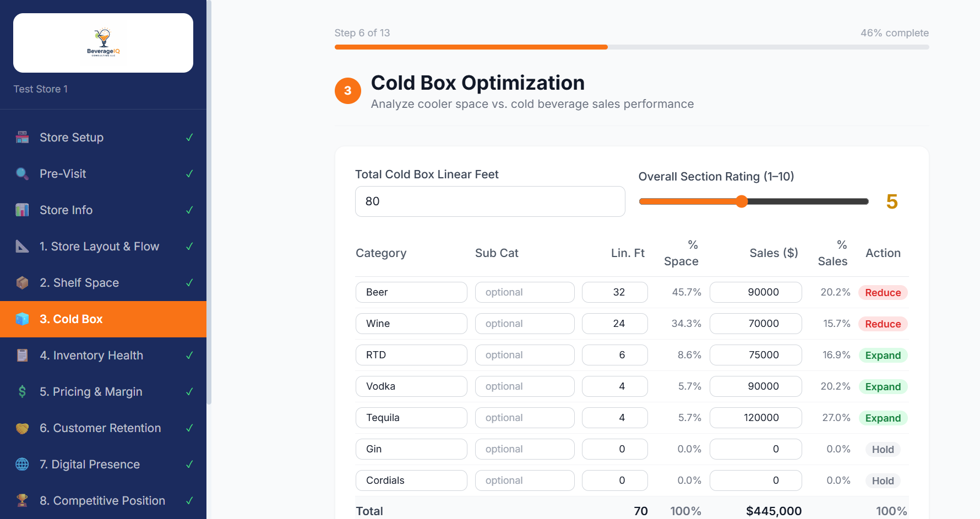The image size is (980, 519).
Task: Click the Shelf Space package icon
Action: (22, 282)
